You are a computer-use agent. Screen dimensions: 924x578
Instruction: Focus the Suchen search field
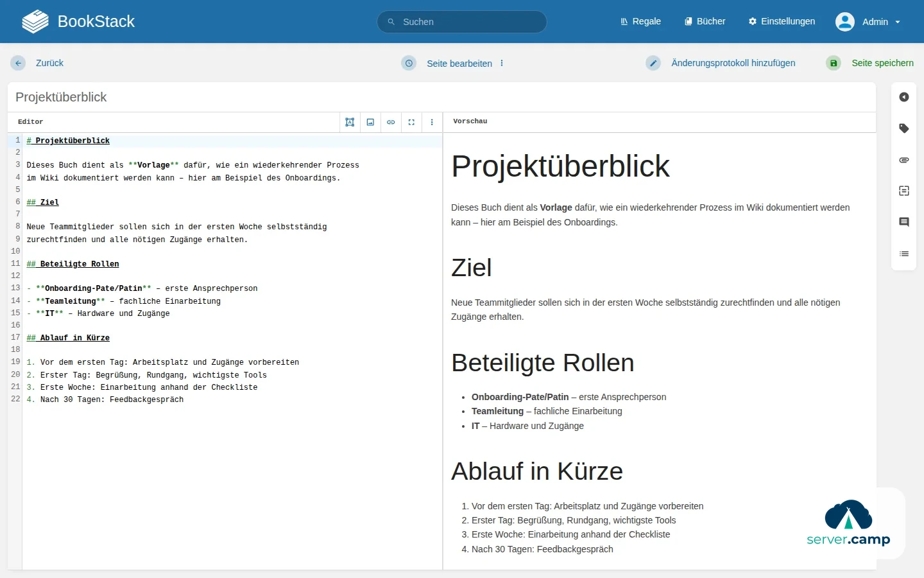pyautogui.click(x=462, y=22)
